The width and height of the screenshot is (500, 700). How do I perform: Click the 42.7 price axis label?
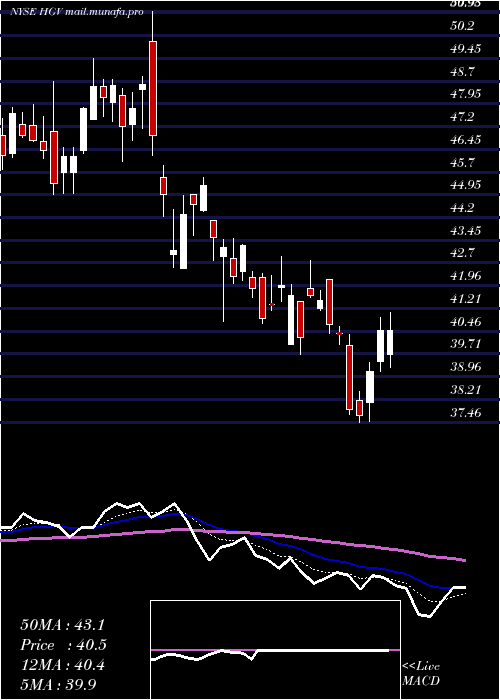pyautogui.click(x=462, y=253)
